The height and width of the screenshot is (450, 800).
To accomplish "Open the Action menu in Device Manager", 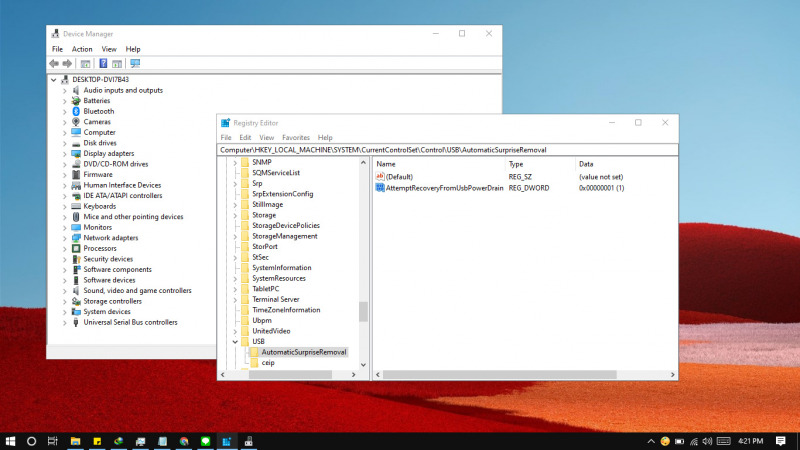I will click(x=82, y=49).
